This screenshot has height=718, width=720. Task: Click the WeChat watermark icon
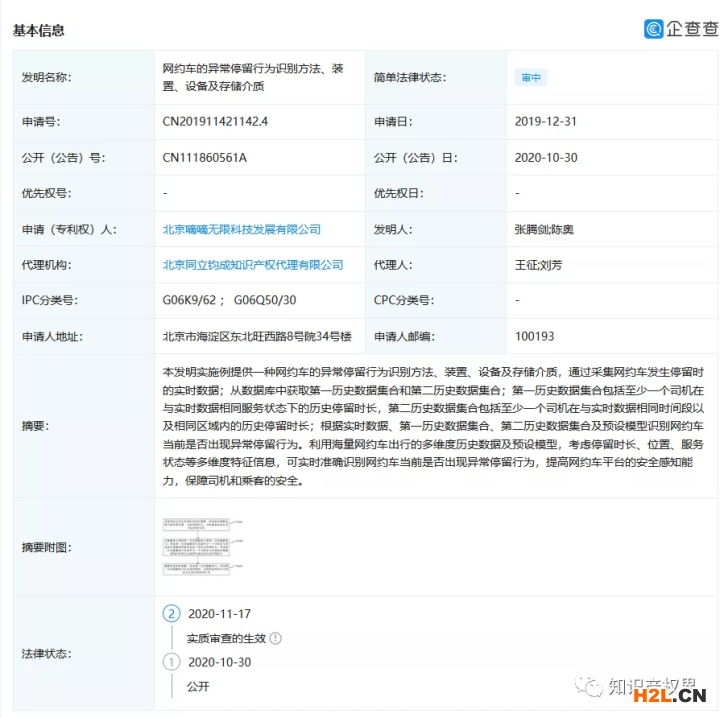pyautogui.click(x=587, y=688)
